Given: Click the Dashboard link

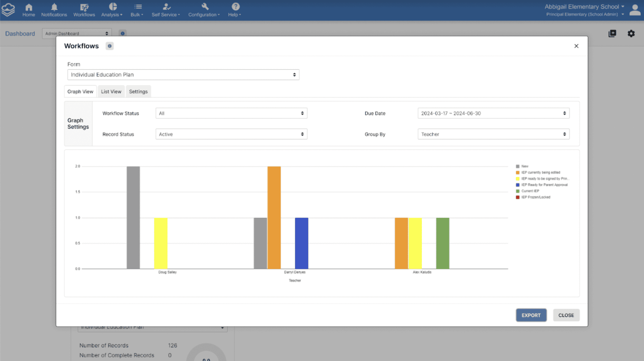Looking at the screenshot, I should [20, 34].
